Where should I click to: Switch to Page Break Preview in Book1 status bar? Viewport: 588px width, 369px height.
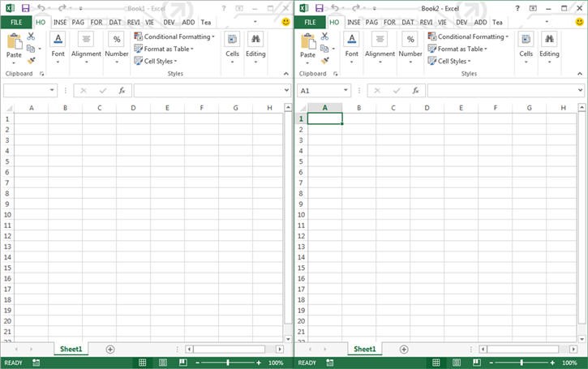(x=183, y=363)
